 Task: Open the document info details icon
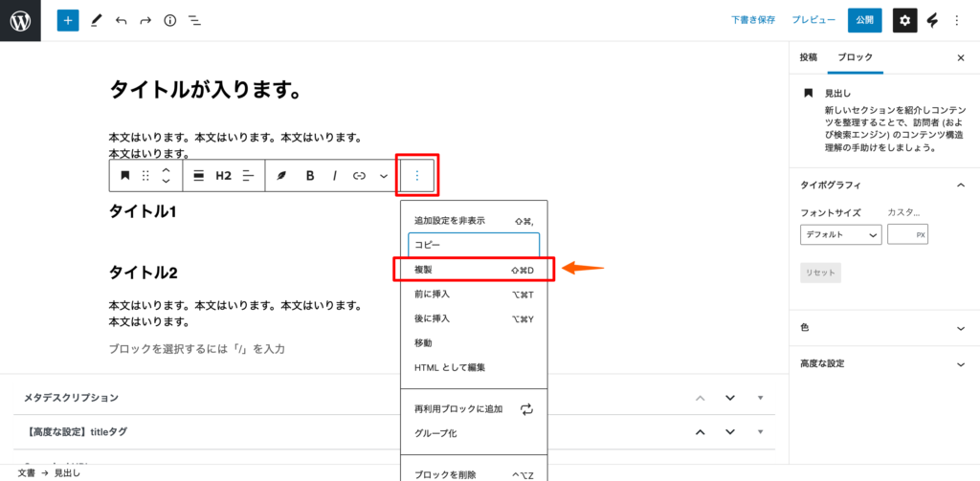click(x=169, y=20)
